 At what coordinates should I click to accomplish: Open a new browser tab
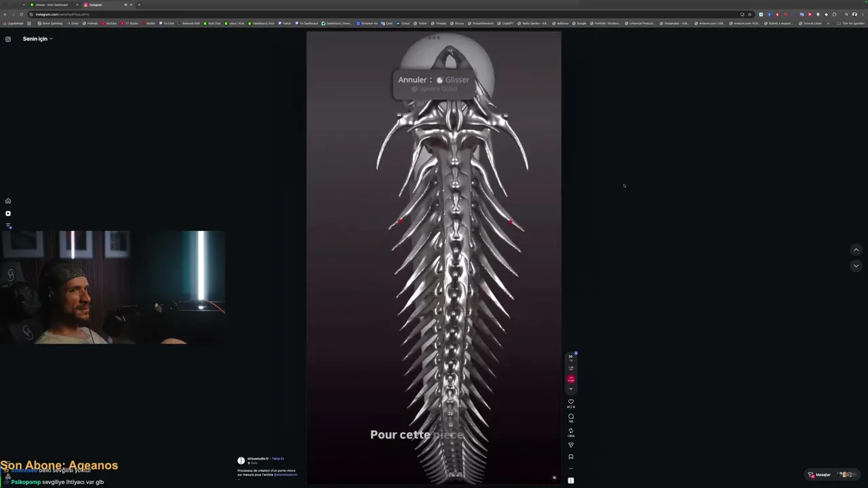[139, 5]
